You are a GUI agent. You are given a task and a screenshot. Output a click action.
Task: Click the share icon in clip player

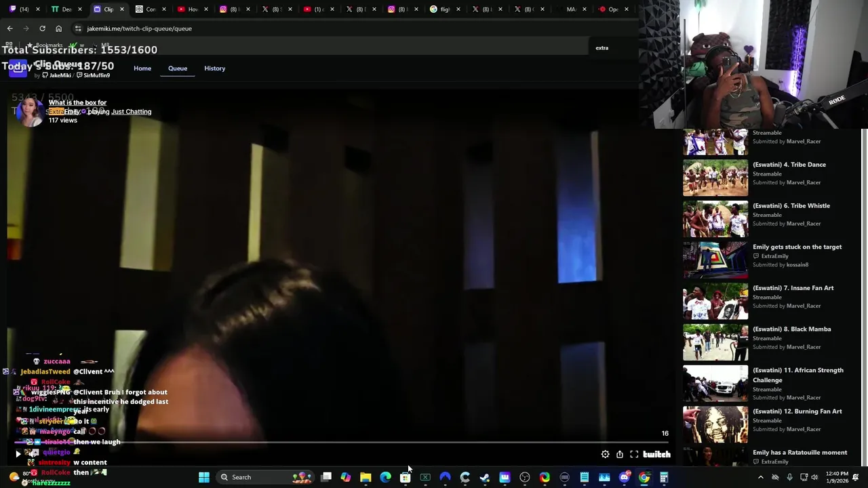(x=619, y=454)
